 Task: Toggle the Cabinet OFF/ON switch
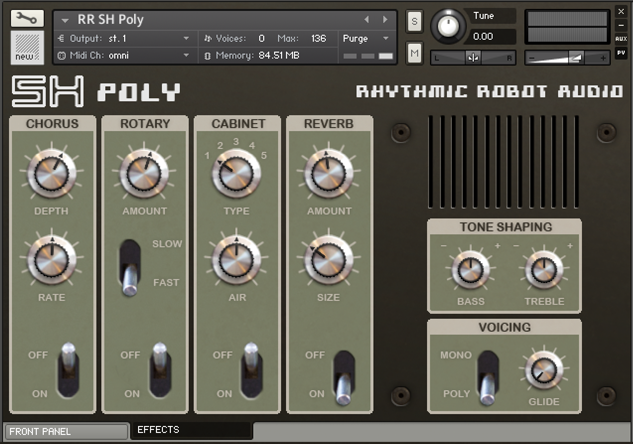(x=251, y=370)
